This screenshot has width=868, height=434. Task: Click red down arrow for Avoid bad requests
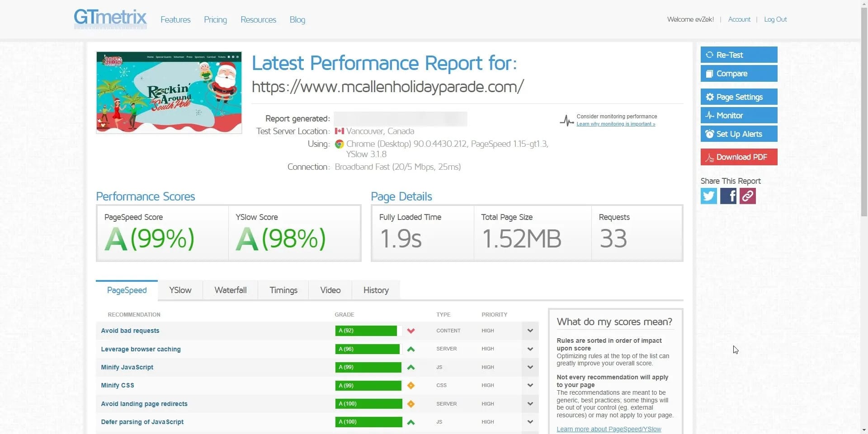click(410, 331)
